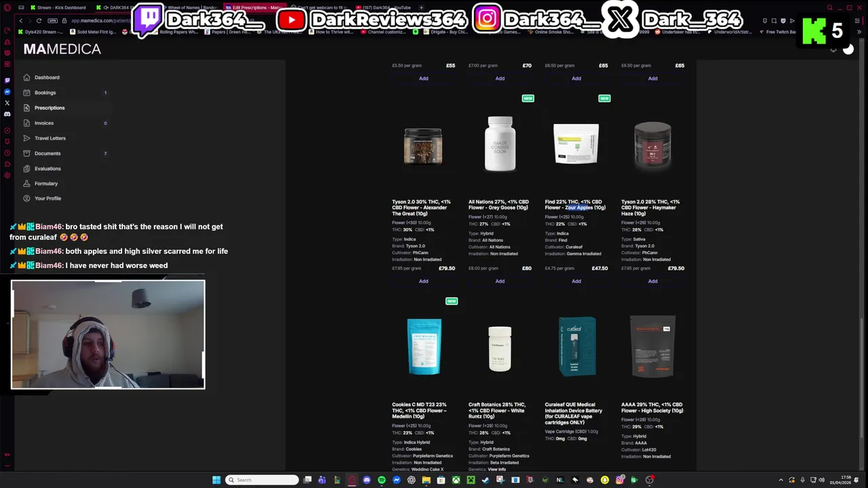This screenshot has width=868, height=488.
Task: Go to Prescriptions in the sidebar
Action: point(50,108)
